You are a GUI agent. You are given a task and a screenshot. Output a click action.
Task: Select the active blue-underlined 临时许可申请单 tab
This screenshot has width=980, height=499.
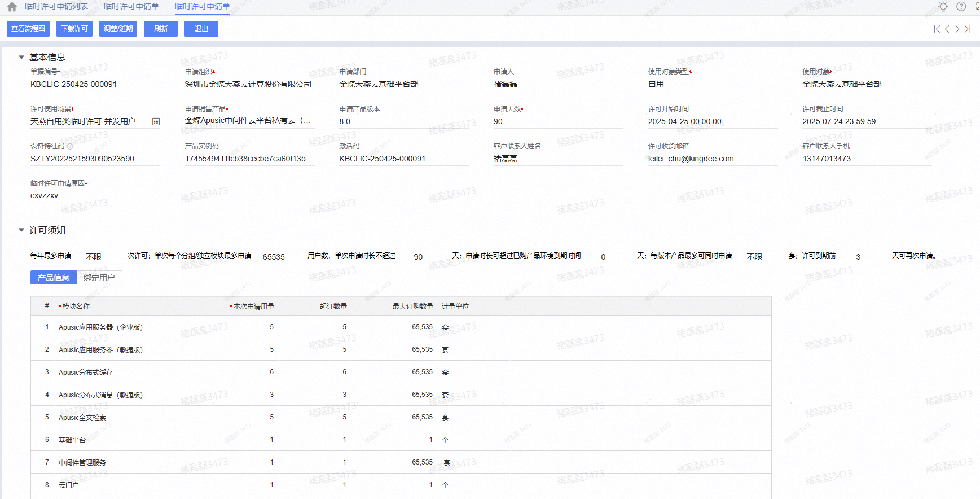coord(203,7)
